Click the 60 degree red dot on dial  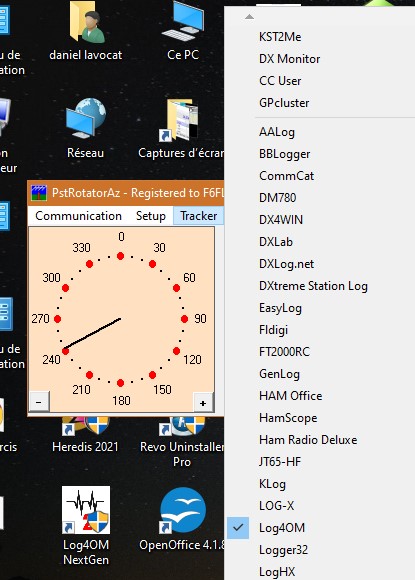[x=176, y=288]
